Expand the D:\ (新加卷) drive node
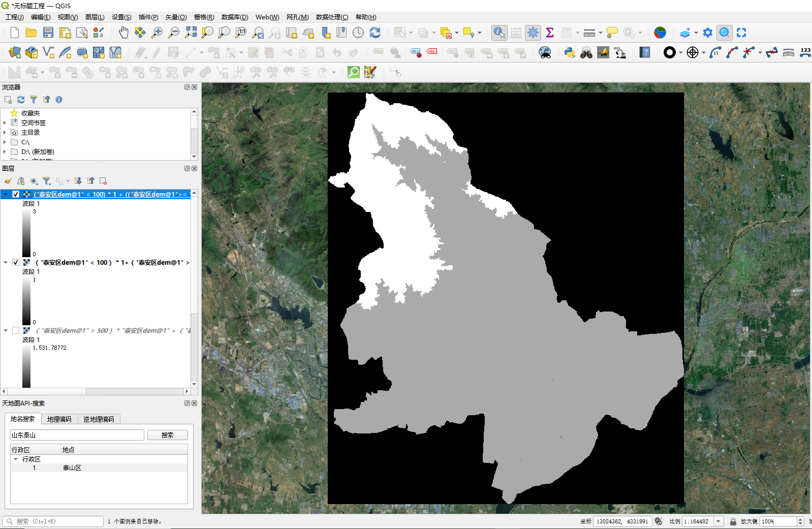Viewport: 812px width, 529px height. (x=5, y=151)
